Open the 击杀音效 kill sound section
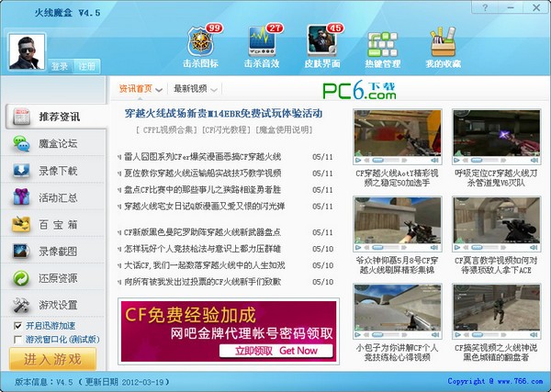Image resolution: width=551 pixels, height=392 pixels. coord(262,47)
